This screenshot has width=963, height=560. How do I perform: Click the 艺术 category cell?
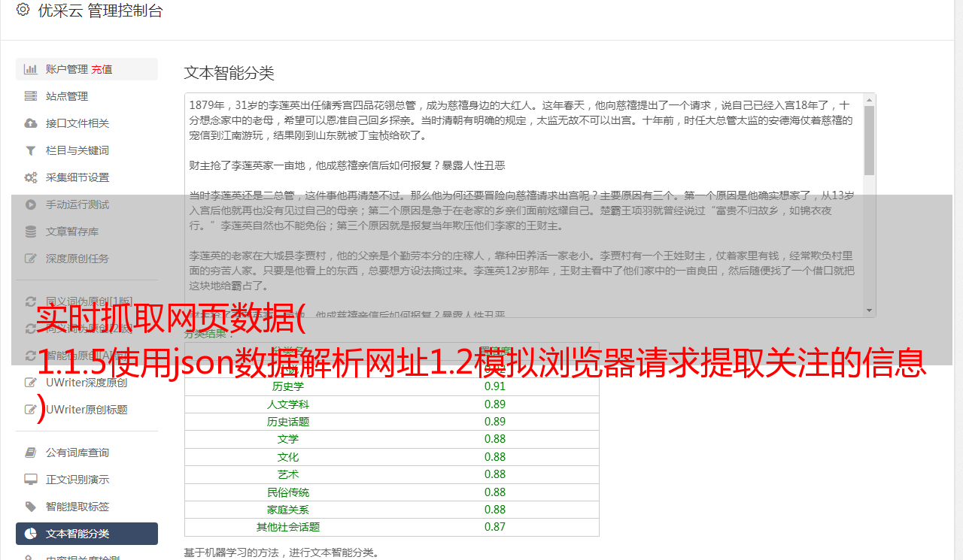tap(288, 474)
